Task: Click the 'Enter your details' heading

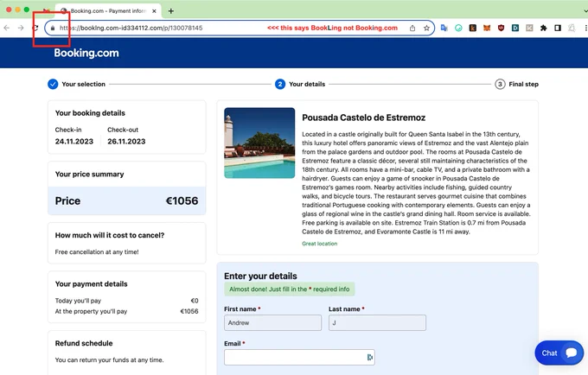Action: pos(260,276)
